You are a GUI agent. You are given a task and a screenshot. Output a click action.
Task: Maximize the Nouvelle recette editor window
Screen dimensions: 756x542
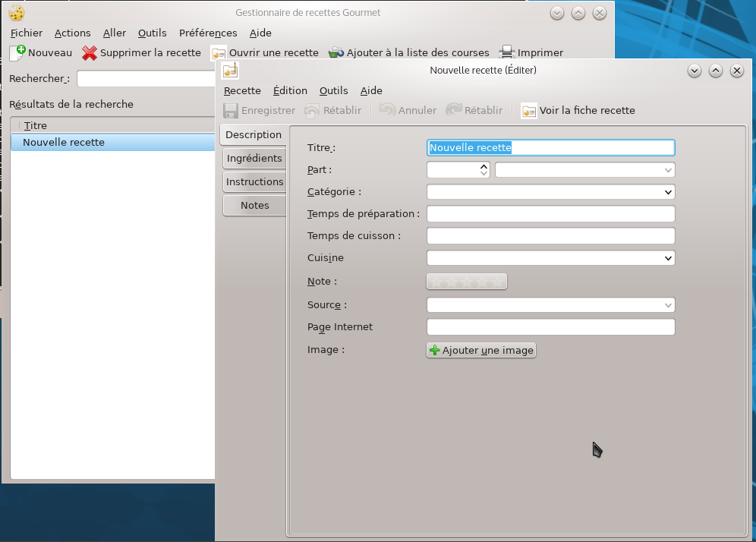coord(716,71)
